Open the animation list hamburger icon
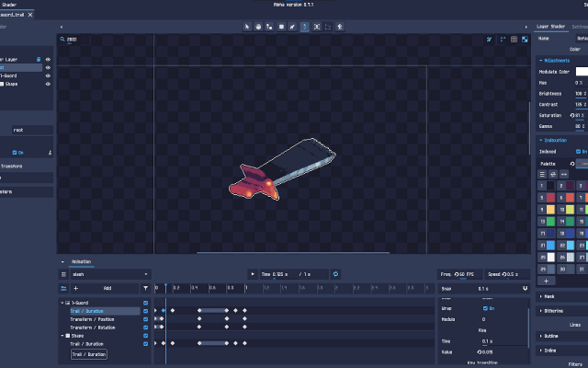The height and width of the screenshot is (368, 588). tap(63, 274)
